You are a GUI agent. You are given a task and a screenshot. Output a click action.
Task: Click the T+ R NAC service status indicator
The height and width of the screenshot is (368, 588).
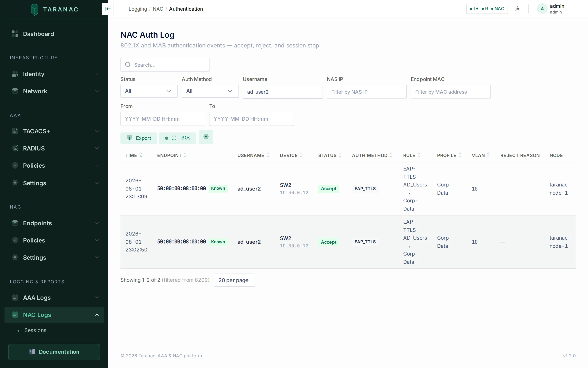[487, 9]
